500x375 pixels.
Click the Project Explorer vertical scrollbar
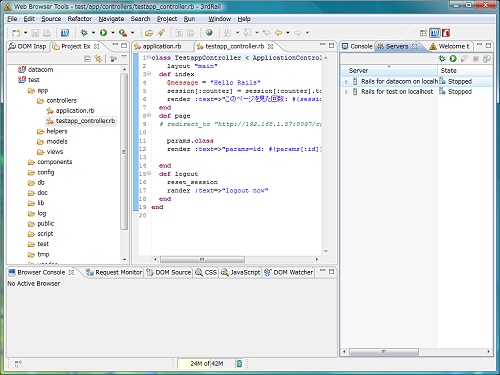click(124, 152)
